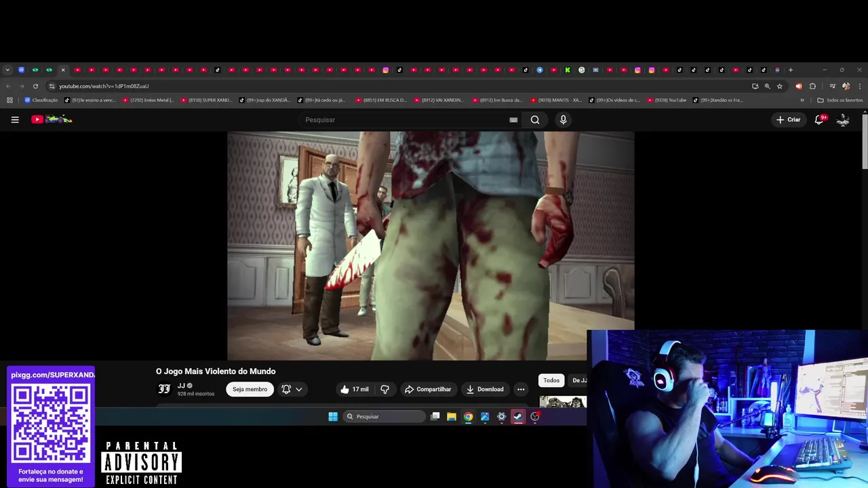The width and height of the screenshot is (868, 488).
Task: Open the JJ channel avatar
Action: point(164,389)
